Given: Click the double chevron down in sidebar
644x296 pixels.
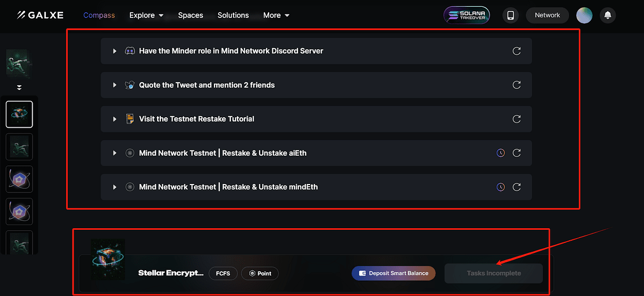Looking at the screenshot, I should coord(19,88).
